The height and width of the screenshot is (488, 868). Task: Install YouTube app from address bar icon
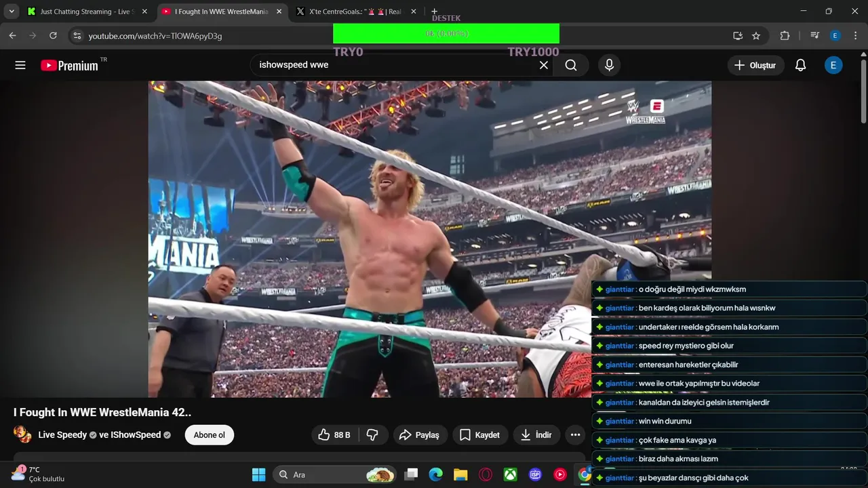pyautogui.click(x=738, y=35)
